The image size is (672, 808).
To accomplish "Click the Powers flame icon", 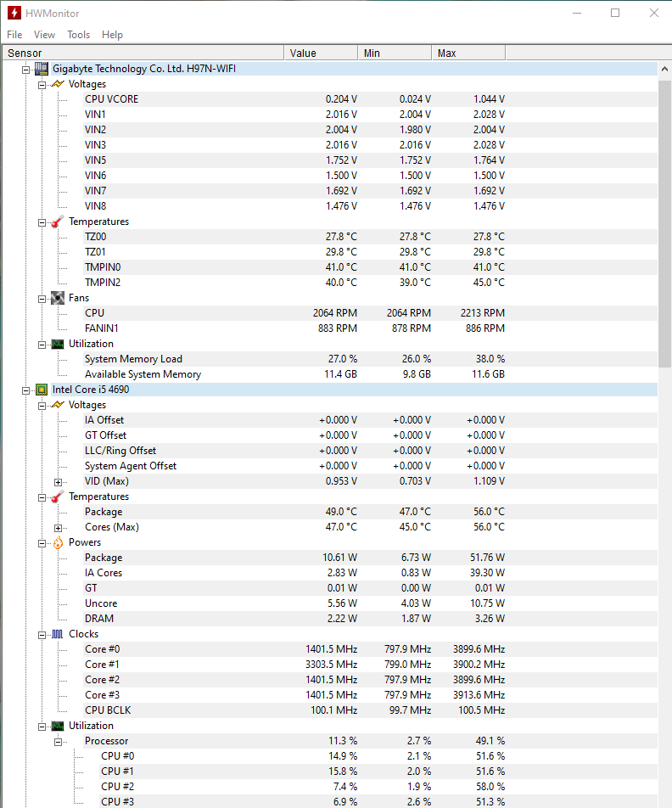I will (x=58, y=542).
